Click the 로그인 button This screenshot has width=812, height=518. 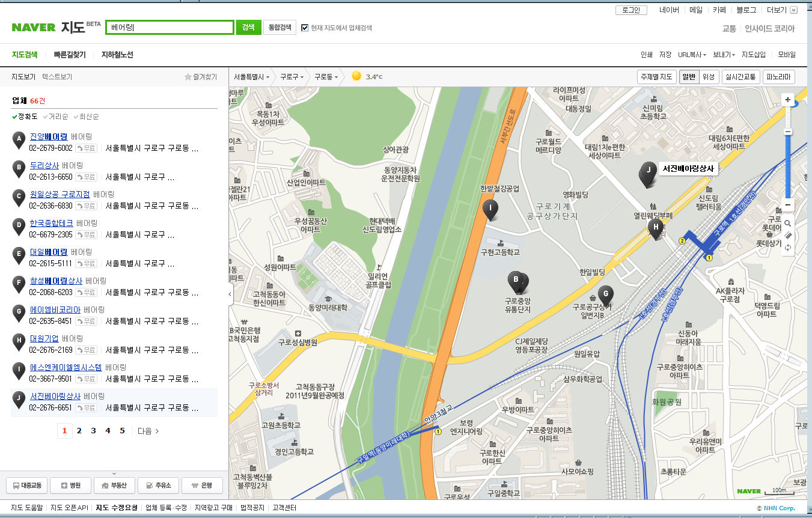[631, 10]
